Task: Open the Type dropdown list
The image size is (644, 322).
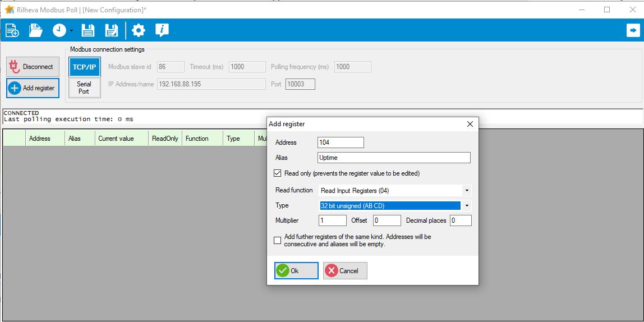Action: click(466, 206)
